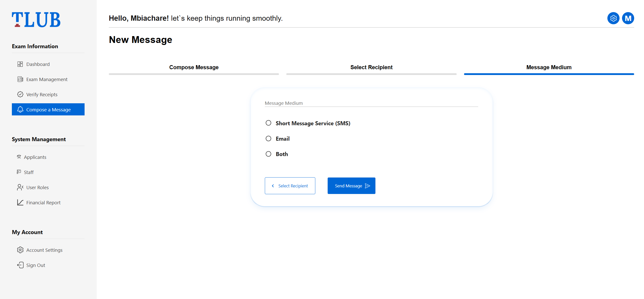Screen dimensions: 644x299
Task: Open settings gear icon in header
Action: point(613,18)
